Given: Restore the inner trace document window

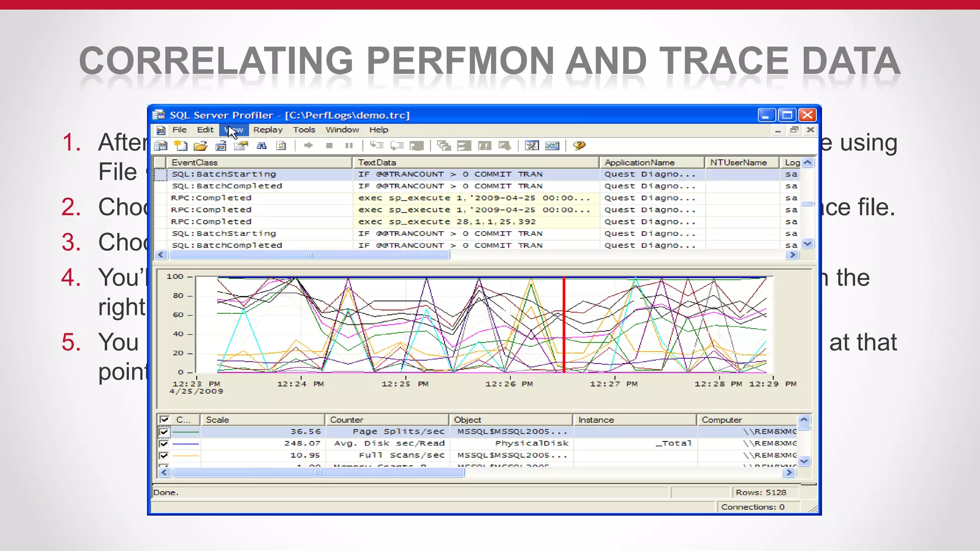Looking at the screenshot, I should click(x=794, y=130).
